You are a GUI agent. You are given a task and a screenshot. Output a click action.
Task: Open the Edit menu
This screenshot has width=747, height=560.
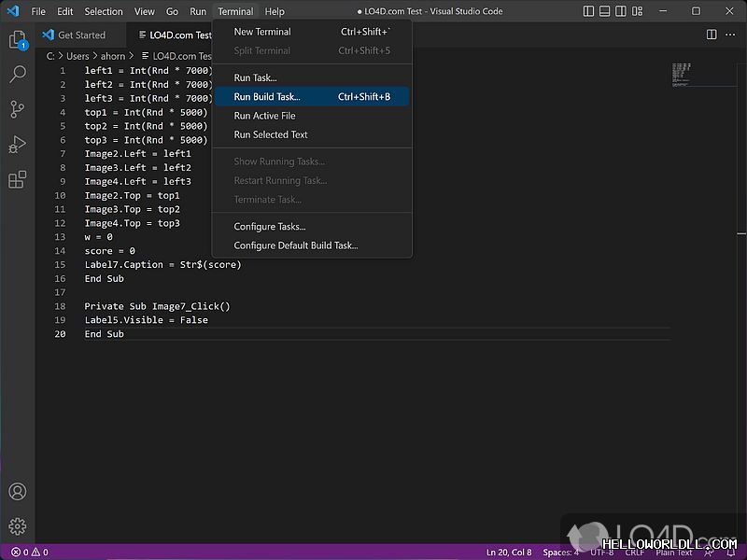click(64, 11)
